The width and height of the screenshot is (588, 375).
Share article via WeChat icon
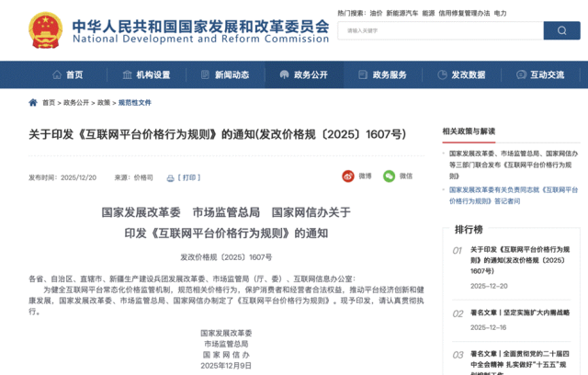(390, 176)
